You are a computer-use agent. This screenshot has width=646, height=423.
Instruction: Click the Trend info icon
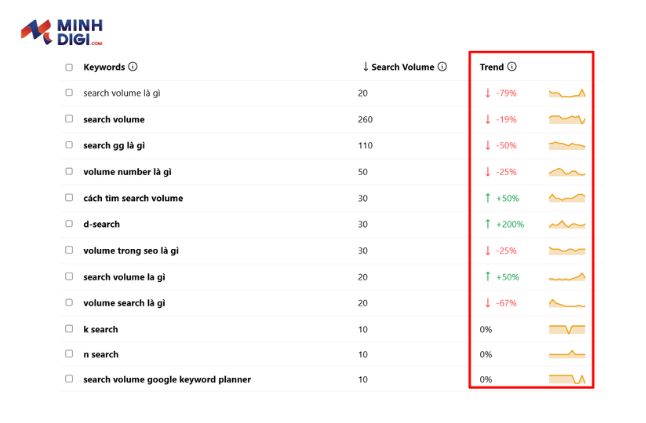(x=512, y=67)
